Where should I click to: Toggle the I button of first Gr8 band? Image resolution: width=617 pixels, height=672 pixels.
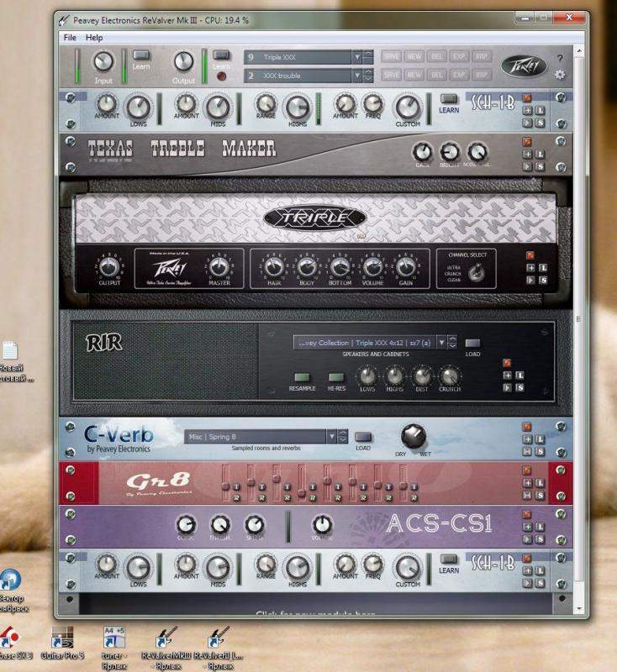(x=236, y=487)
